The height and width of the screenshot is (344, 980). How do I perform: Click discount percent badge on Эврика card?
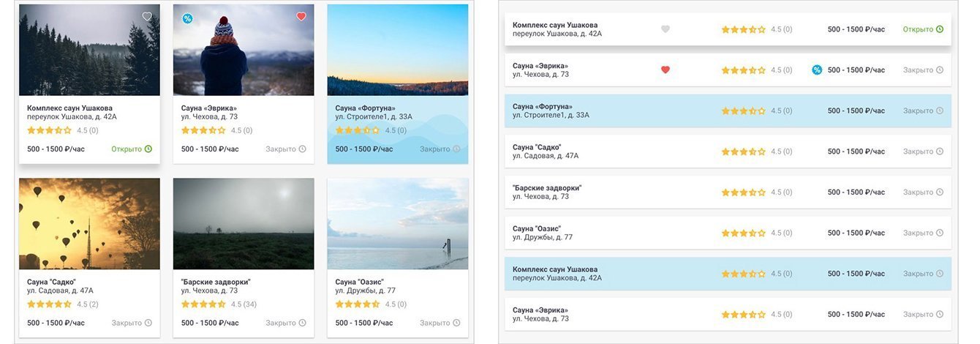coord(187,18)
